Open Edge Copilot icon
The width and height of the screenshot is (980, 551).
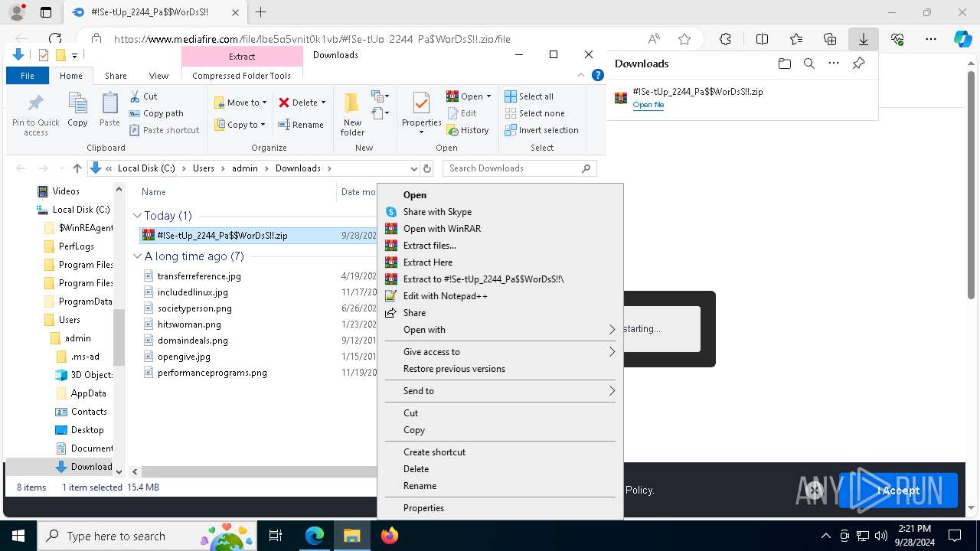962,39
